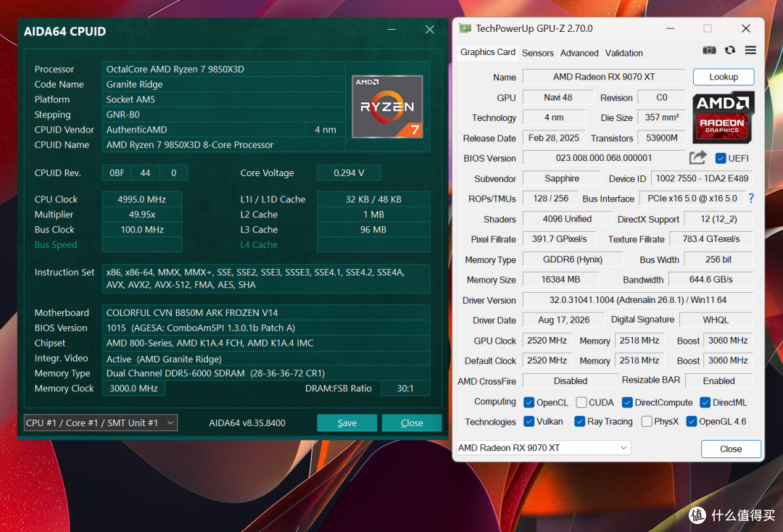This screenshot has width=783, height=532.
Task: Click the L3 Cache value 96 MB
Action: 373,230
